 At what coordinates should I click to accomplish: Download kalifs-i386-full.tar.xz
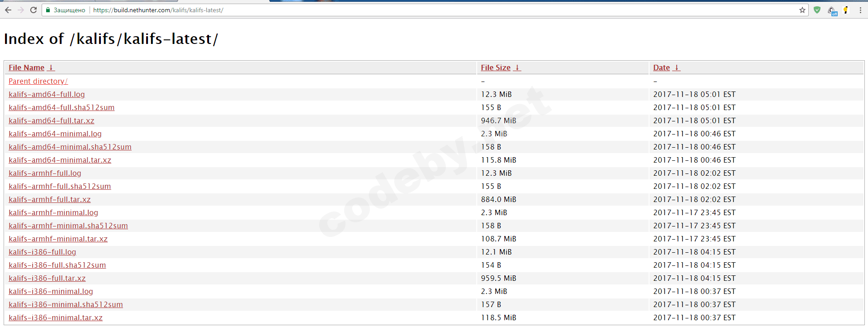pos(47,278)
